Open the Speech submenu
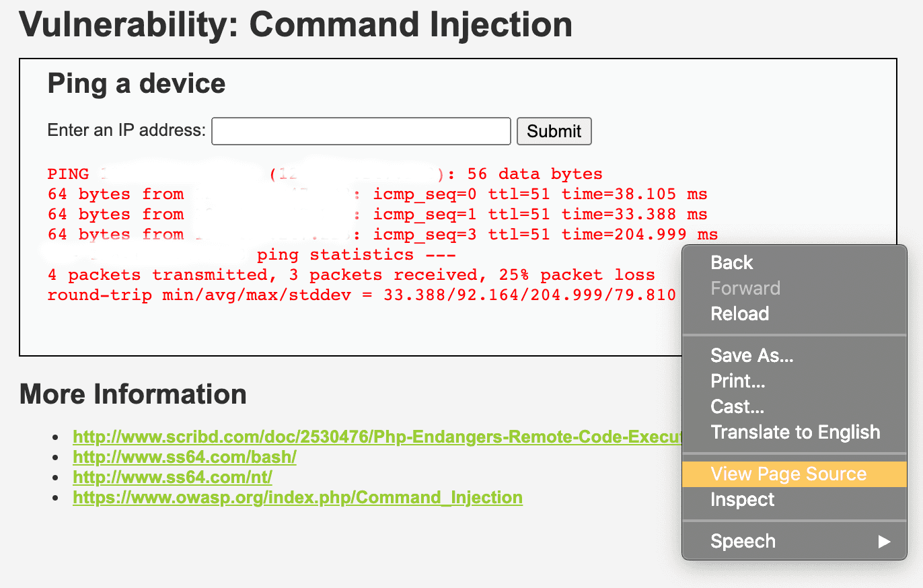923x588 pixels. (x=742, y=541)
